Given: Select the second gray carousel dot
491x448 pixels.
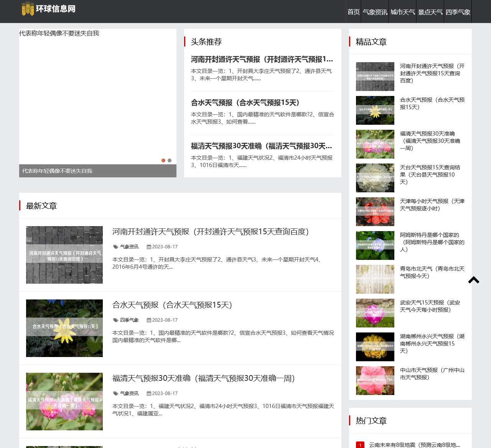Looking at the screenshot, I should pyautogui.click(x=170, y=160).
